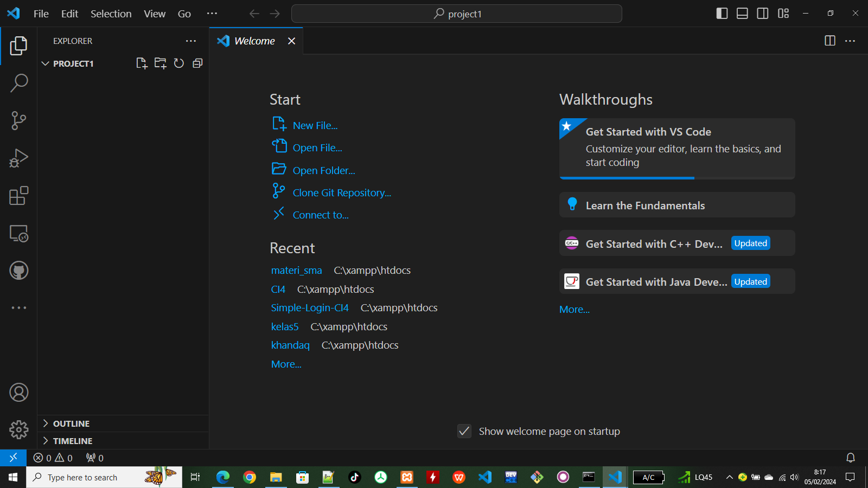Open the Search view icon
The width and height of the screenshot is (868, 488).
point(18,83)
